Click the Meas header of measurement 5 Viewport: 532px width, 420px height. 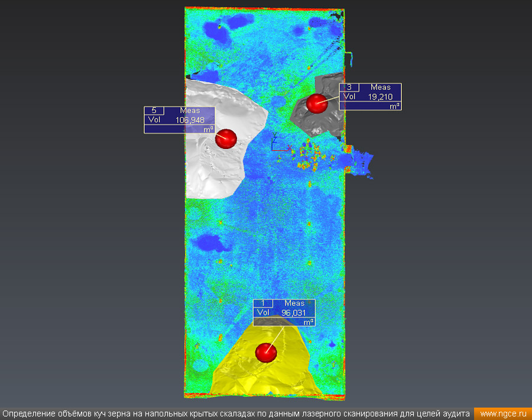point(190,111)
